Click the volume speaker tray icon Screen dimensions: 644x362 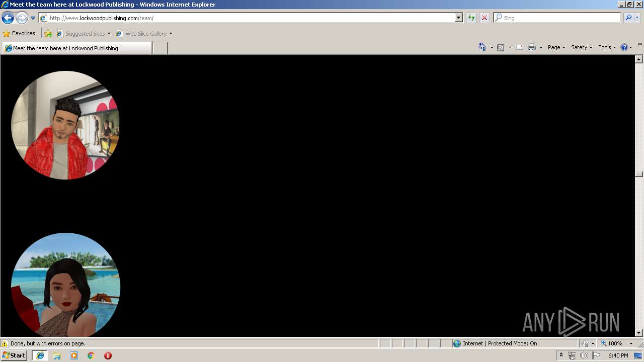pos(584,355)
